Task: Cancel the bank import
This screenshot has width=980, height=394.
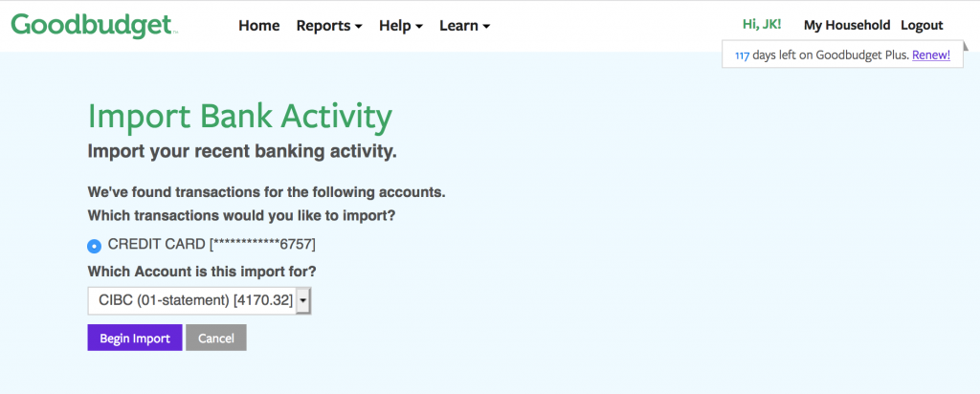Action: point(216,338)
